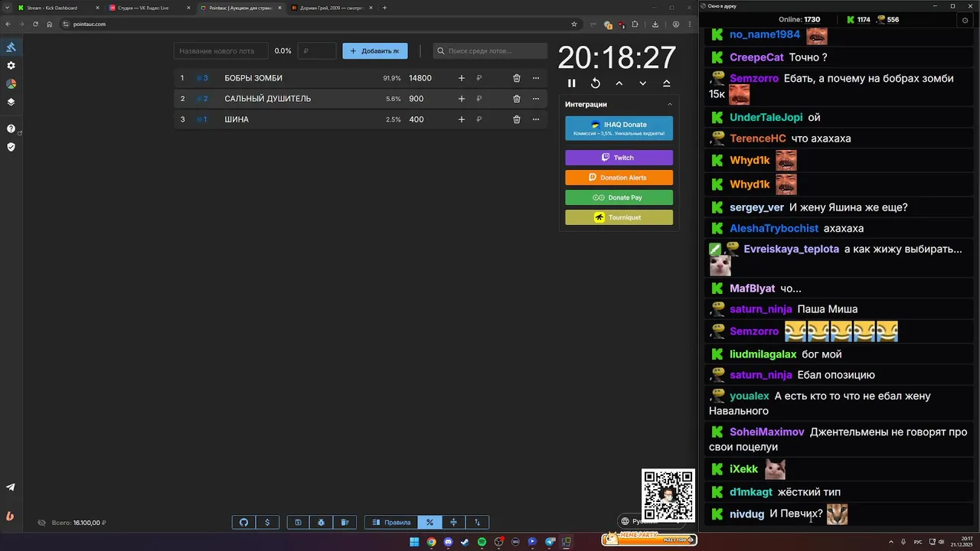
Task: Focus the search lots field
Action: pyautogui.click(x=490, y=51)
